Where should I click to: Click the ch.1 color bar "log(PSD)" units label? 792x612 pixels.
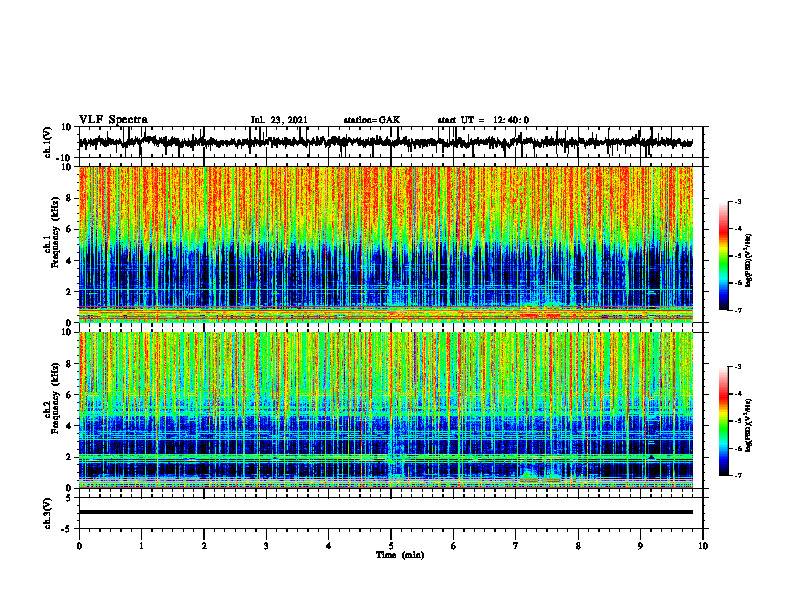[x=749, y=260]
